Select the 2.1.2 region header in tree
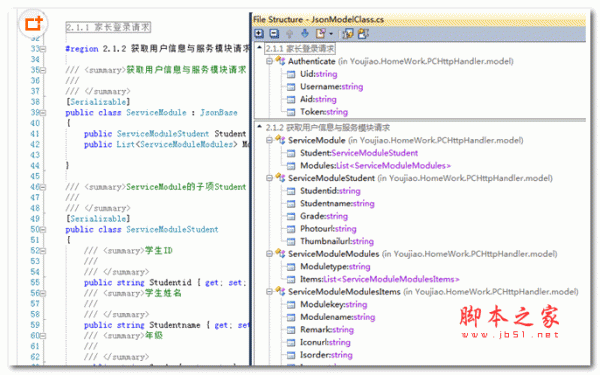 point(328,127)
